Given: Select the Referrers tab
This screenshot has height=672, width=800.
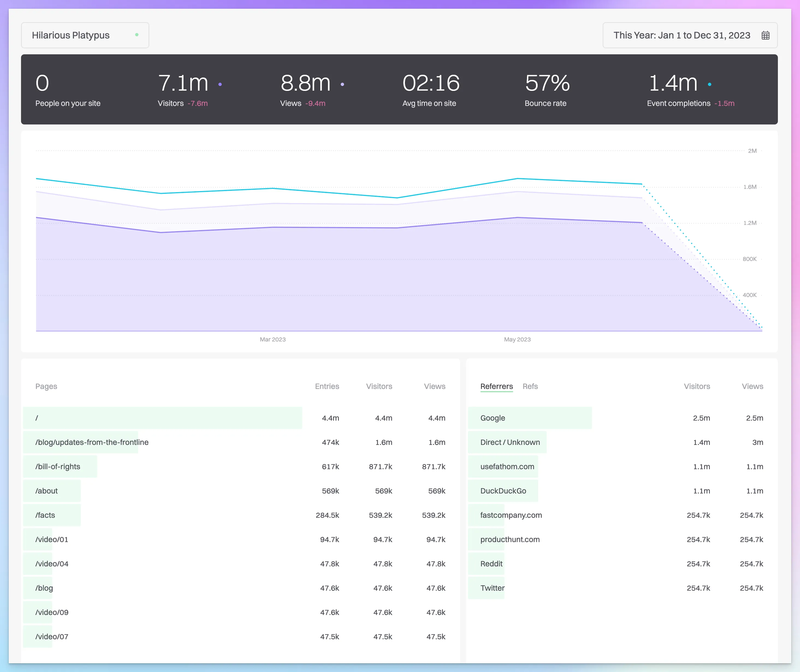Looking at the screenshot, I should [496, 386].
